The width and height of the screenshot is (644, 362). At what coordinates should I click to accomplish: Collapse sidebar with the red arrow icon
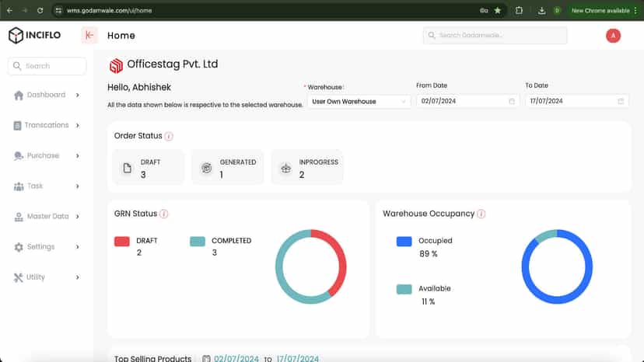tap(89, 35)
